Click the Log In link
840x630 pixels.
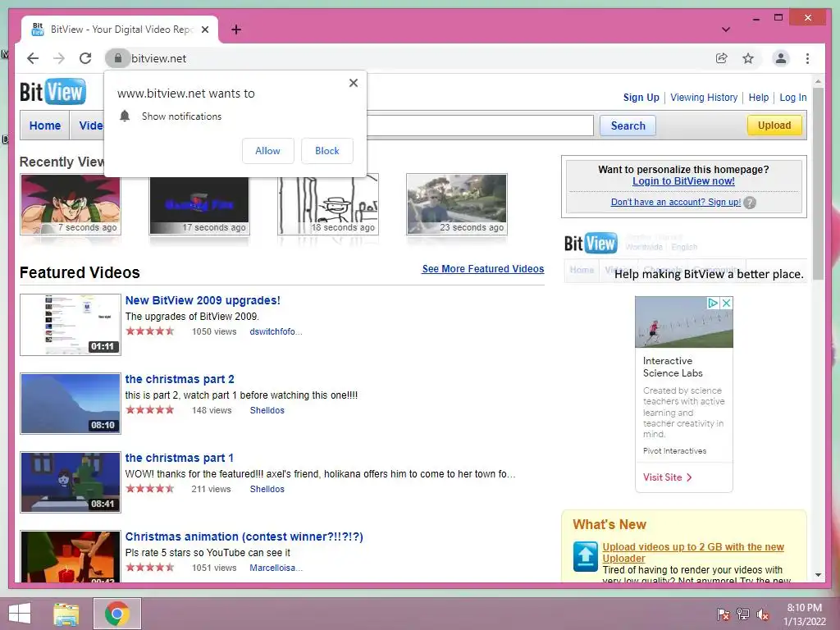tap(793, 98)
